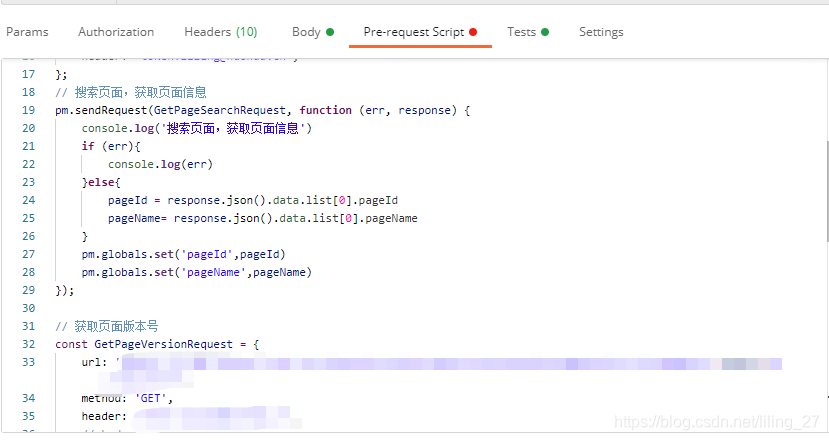Open the Settings tab

(601, 32)
